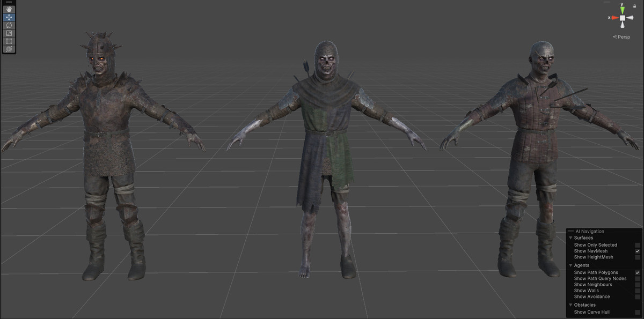Click the bottom gray cone on gizmo
The width and height of the screenshot is (644, 319).
pyautogui.click(x=622, y=26)
